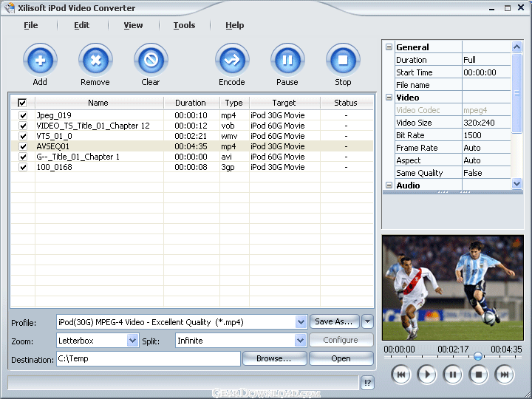Open the Profile dropdown
The image size is (532, 399).
[x=301, y=322]
